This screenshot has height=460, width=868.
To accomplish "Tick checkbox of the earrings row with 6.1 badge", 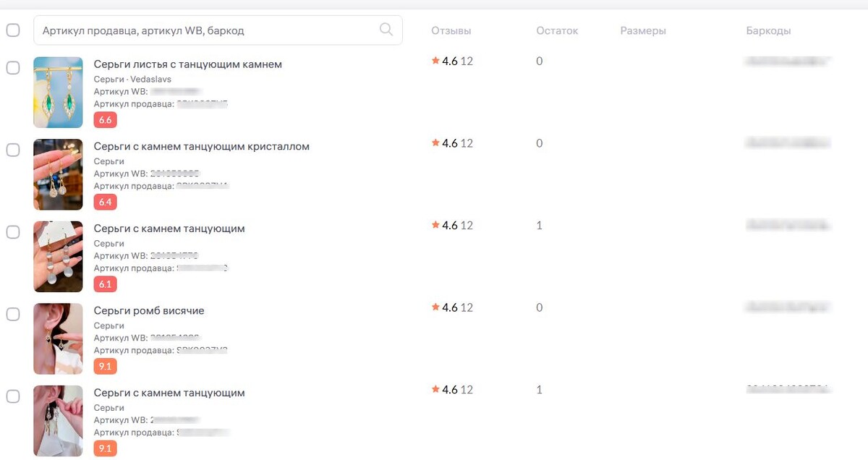I will click(x=13, y=232).
